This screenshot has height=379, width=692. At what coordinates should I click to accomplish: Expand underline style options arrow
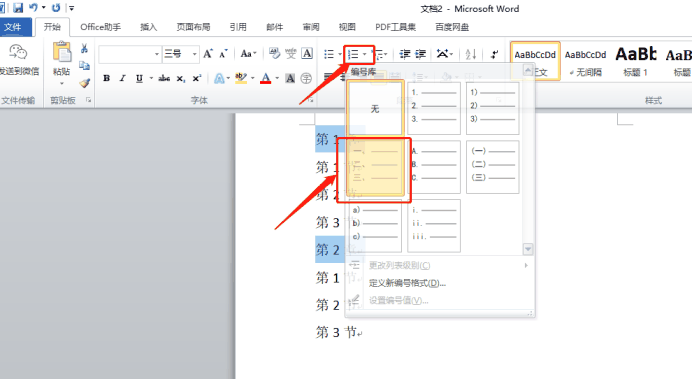[151, 78]
